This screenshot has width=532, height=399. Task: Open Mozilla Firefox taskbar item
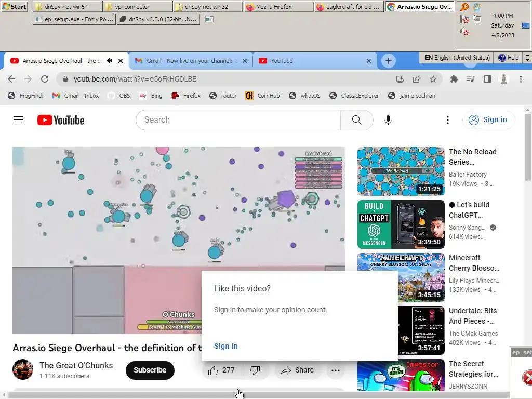pos(278,6)
